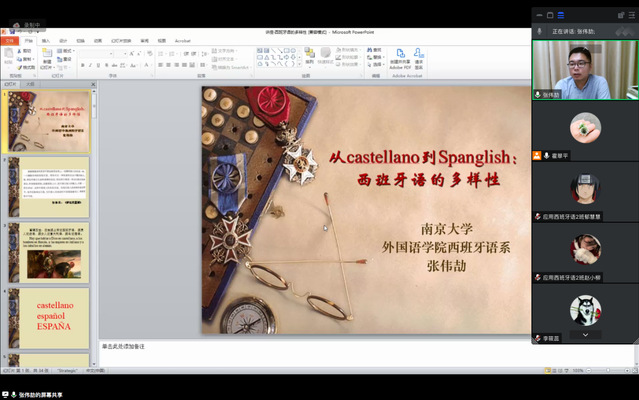Switch to the Animations (动画) tab

(x=98, y=41)
